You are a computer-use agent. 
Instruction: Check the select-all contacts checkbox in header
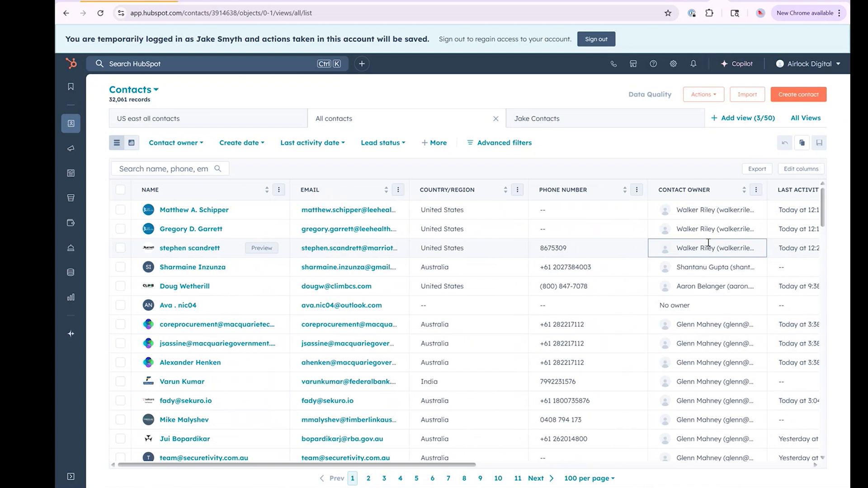pyautogui.click(x=120, y=190)
